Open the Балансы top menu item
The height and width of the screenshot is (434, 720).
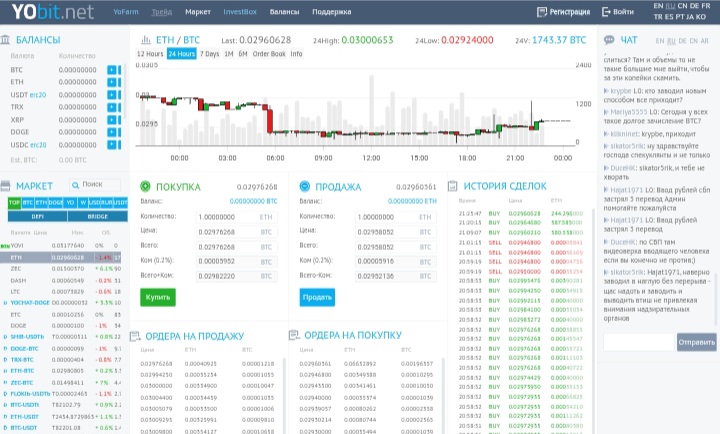(284, 12)
